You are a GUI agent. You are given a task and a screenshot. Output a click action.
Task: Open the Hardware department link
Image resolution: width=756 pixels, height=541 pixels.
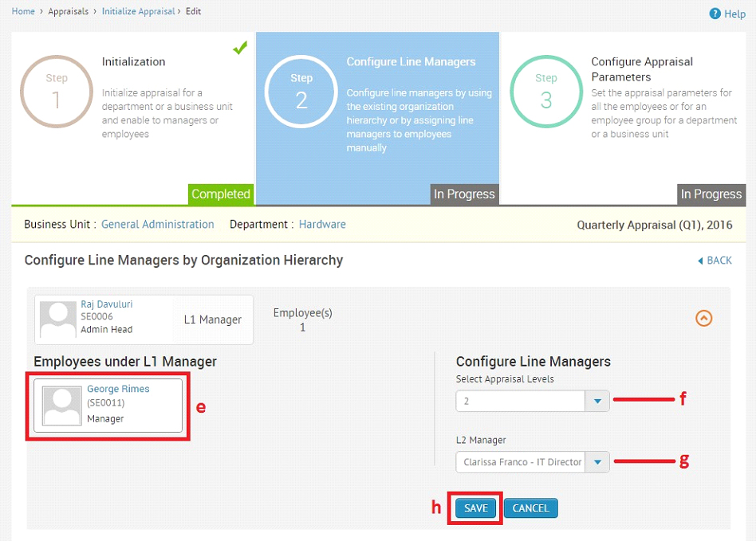point(322,225)
